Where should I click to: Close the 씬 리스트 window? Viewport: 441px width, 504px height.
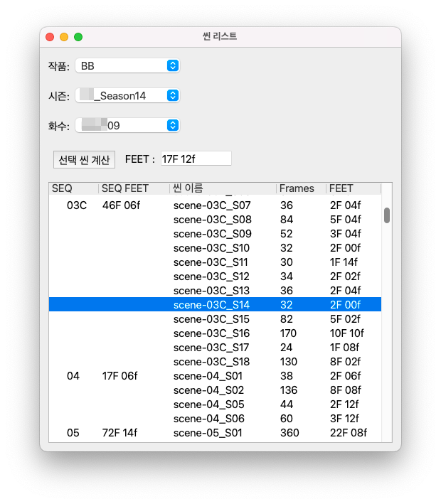[50, 37]
